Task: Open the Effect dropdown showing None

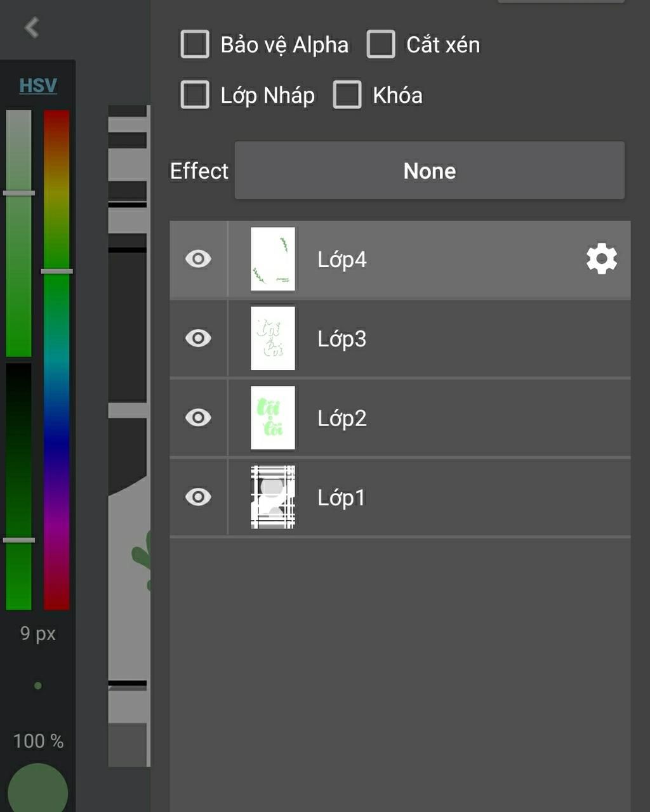Action: point(429,171)
